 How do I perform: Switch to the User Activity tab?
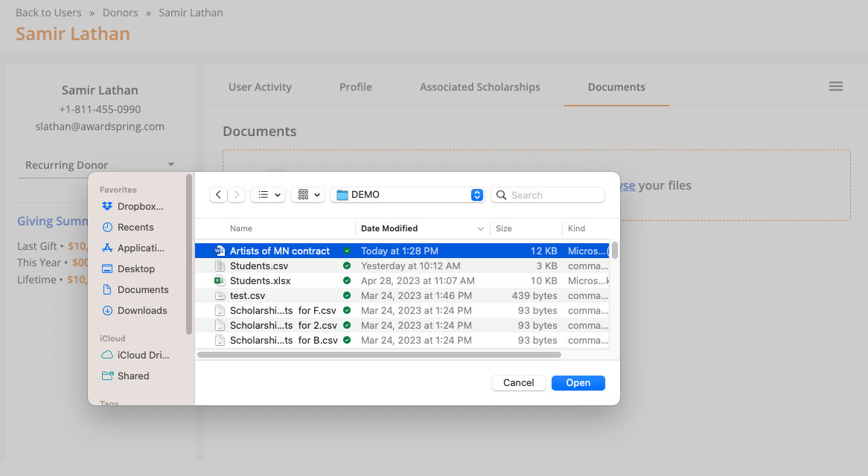(x=260, y=86)
